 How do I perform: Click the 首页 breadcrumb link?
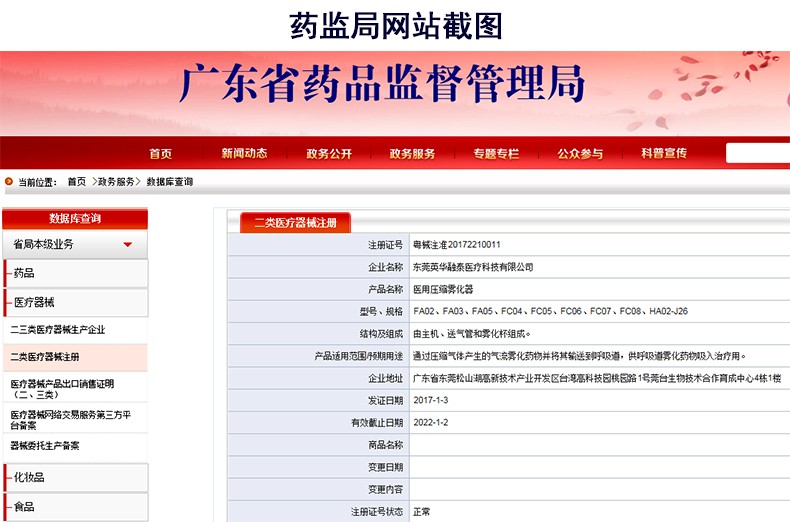[77, 182]
